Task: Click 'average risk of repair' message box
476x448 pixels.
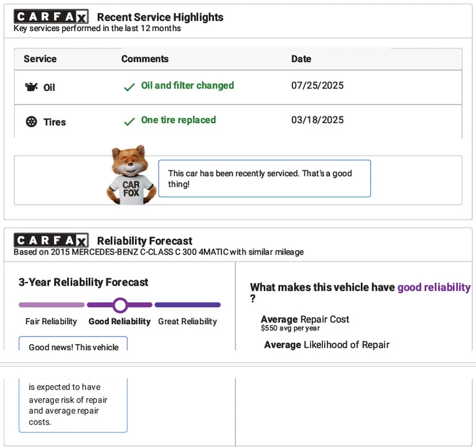Action: [x=73, y=405]
